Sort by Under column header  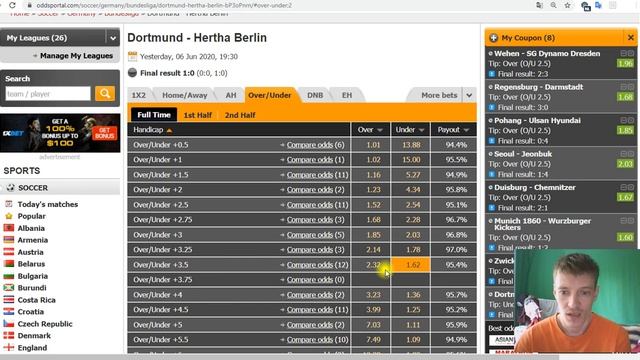(410, 130)
